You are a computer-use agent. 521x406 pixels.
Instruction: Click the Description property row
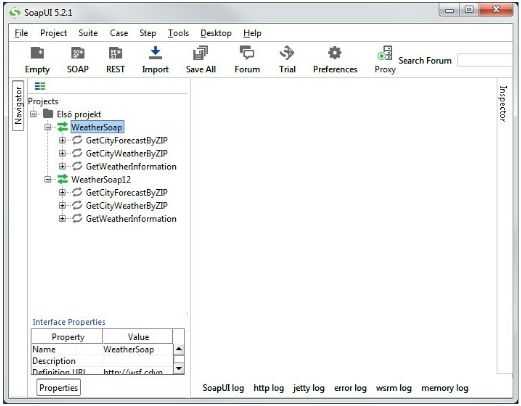(102, 361)
